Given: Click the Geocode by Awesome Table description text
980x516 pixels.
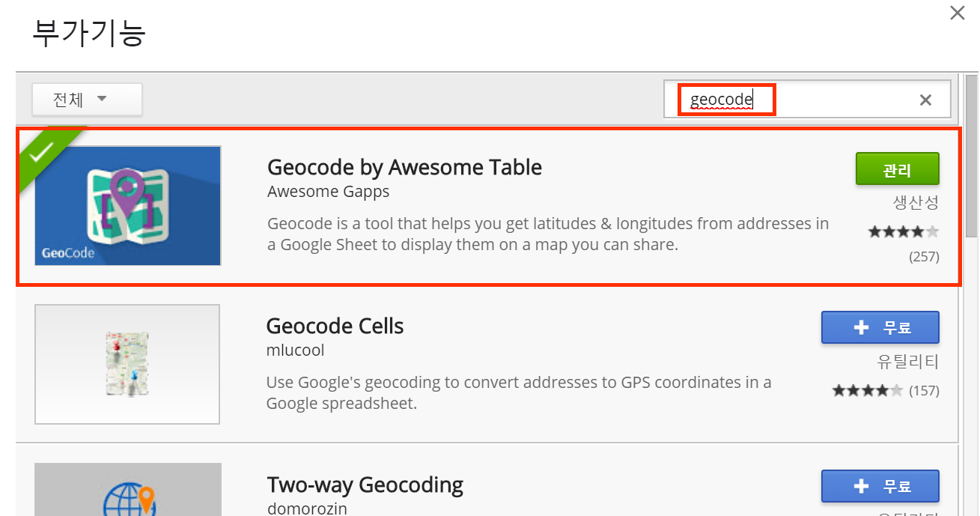Looking at the screenshot, I should [548, 234].
